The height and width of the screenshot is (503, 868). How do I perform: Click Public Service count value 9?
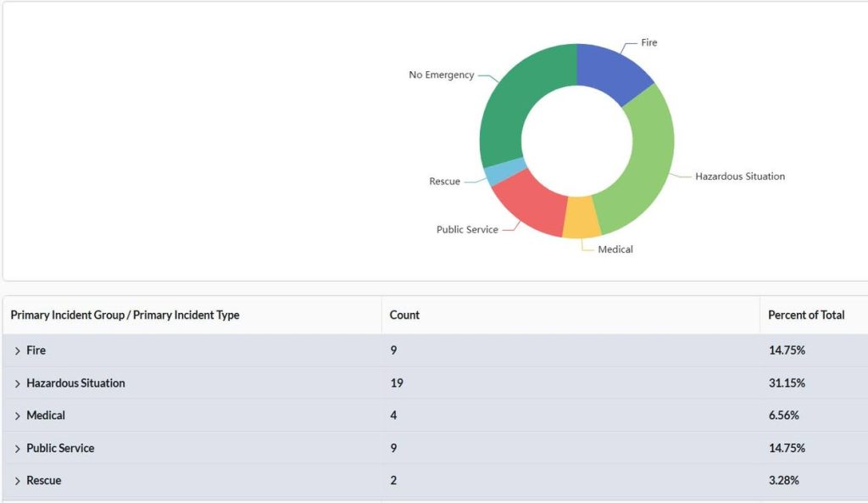(393, 448)
